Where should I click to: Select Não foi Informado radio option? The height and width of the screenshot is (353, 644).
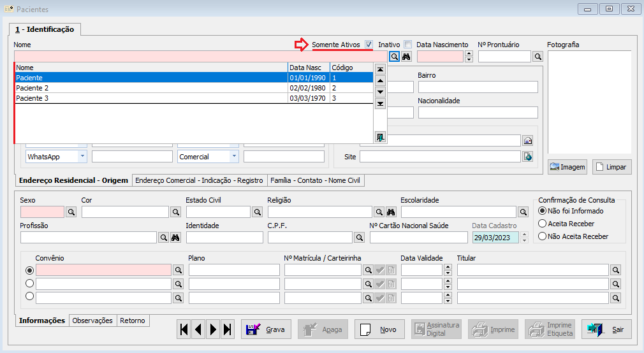[542, 210]
